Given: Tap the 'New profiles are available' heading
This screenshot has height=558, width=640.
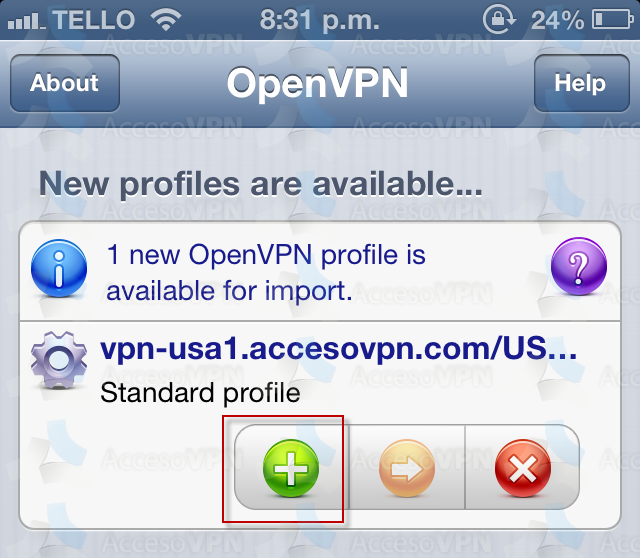Looking at the screenshot, I should pyautogui.click(x=261, y=185).
